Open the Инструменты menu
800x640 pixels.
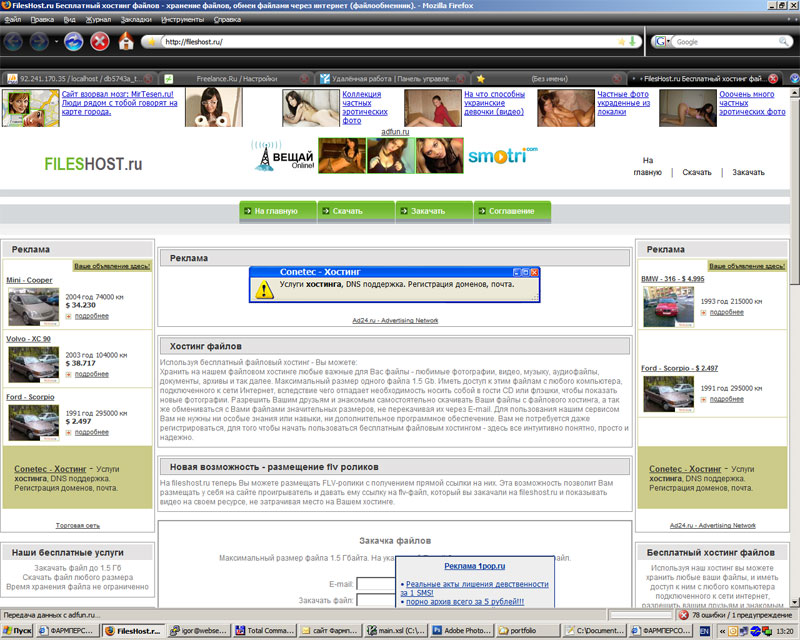(x=182, y=19)
